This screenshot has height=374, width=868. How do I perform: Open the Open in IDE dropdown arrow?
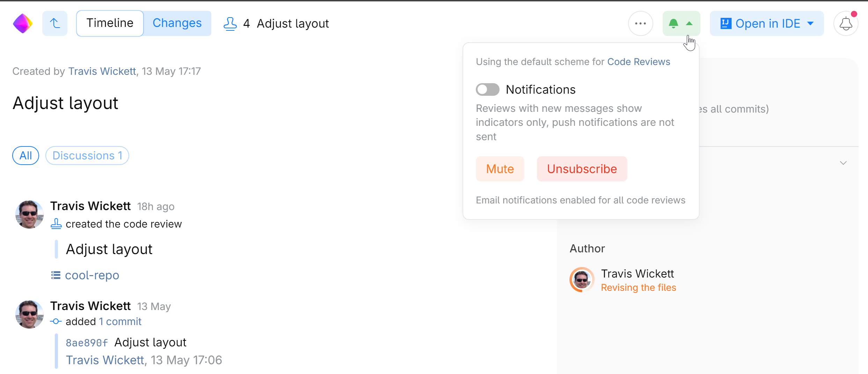point(810,23)
